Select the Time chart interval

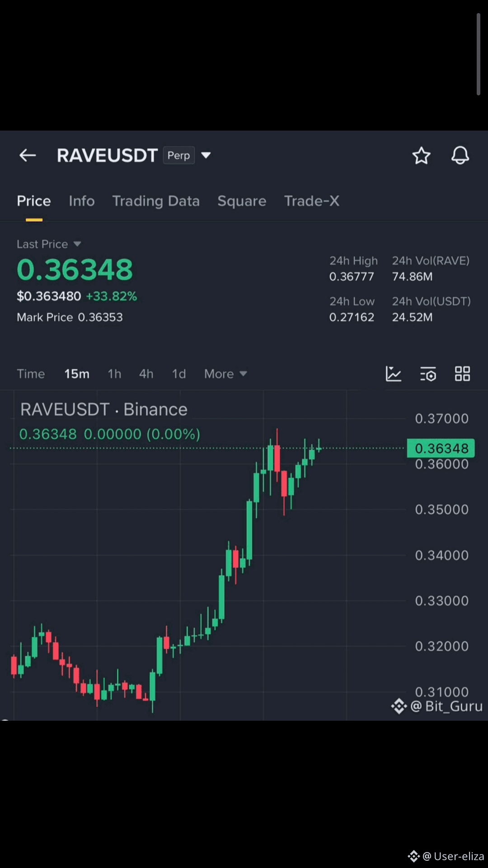point(31,374)
